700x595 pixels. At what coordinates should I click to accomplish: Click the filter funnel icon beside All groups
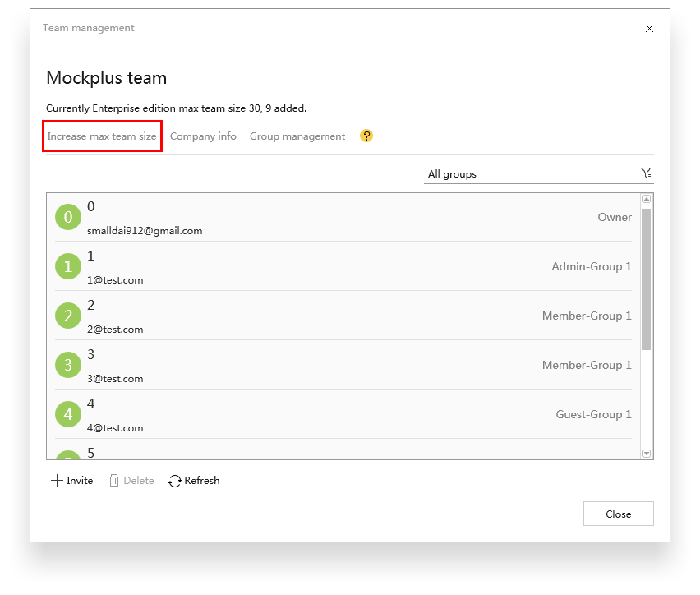coord(646,173)
